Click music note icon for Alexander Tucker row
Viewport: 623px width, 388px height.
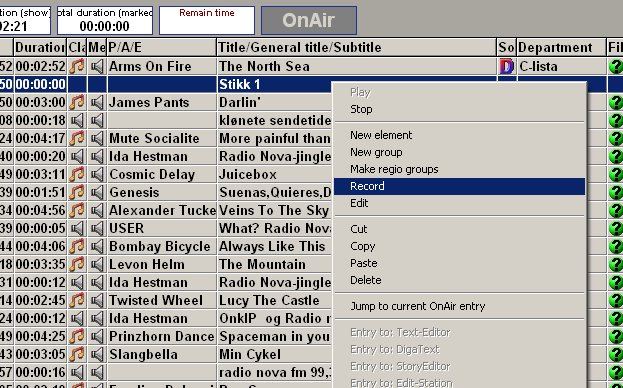[77, 210]
